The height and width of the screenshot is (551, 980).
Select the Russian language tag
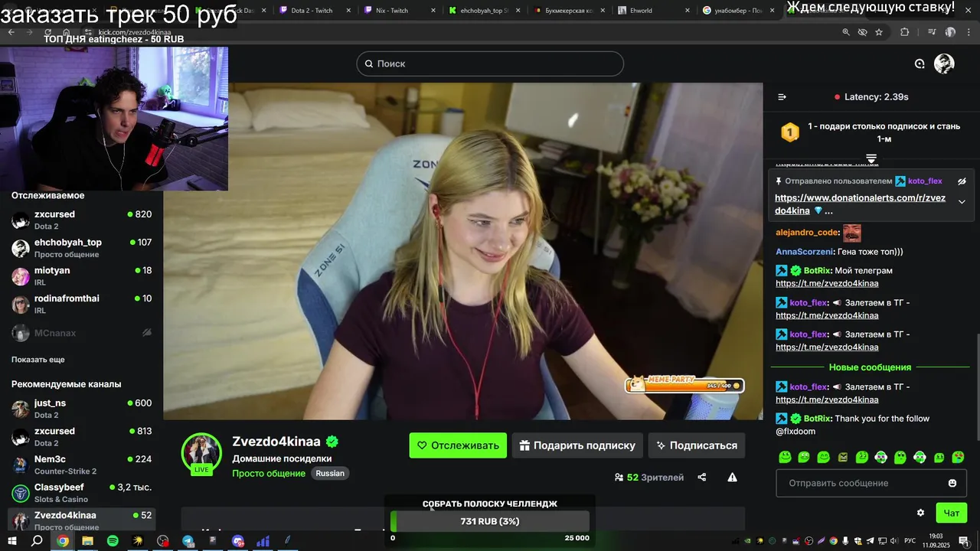click(330, 473)
